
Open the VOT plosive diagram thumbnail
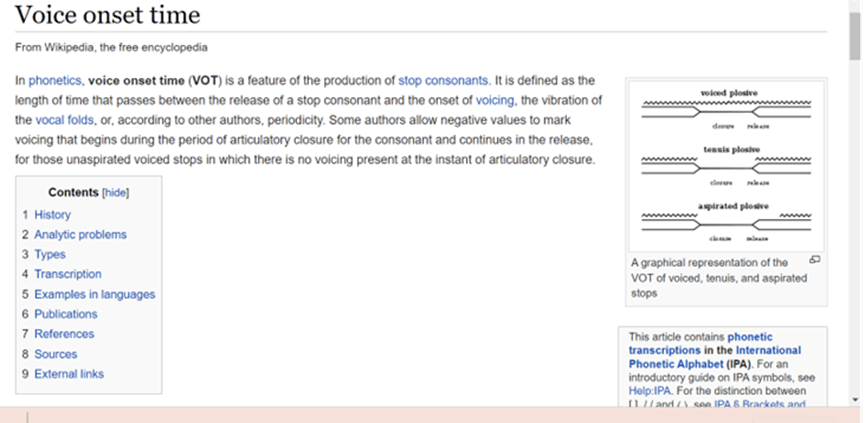coord(727,167)
